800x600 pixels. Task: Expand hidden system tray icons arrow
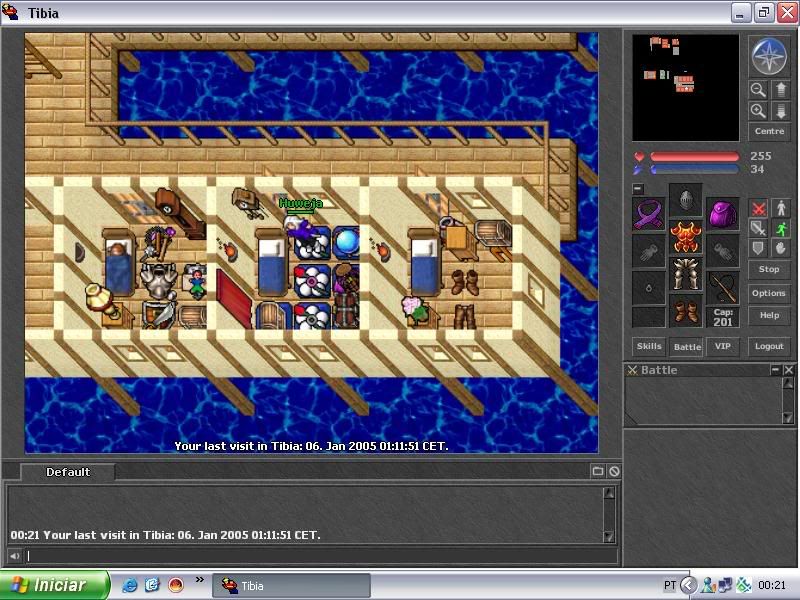coord(689,585)
